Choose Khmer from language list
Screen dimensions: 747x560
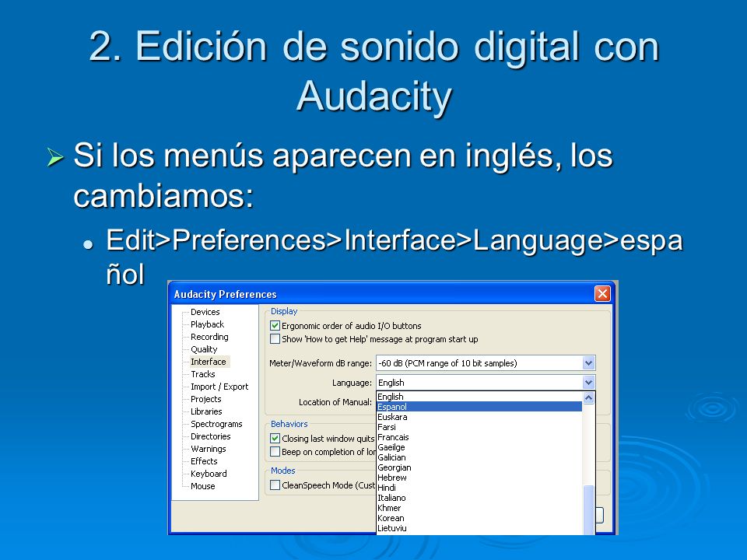tap(479, 508)
